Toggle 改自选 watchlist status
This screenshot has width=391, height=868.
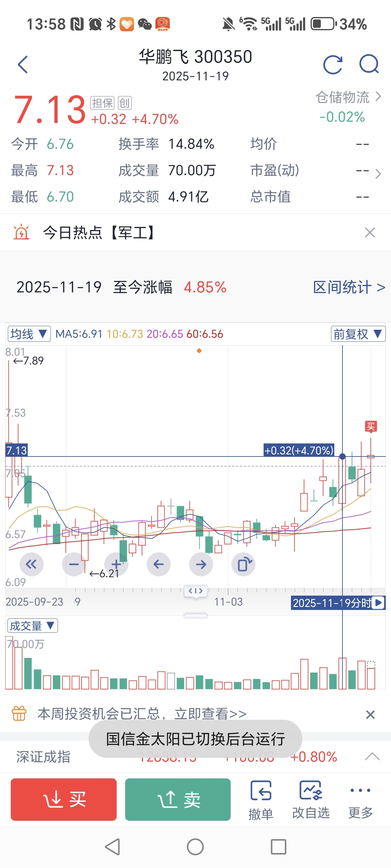point(311,800)
